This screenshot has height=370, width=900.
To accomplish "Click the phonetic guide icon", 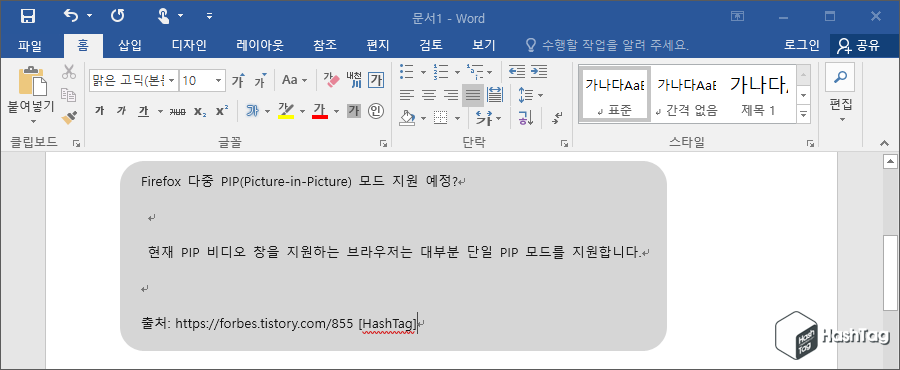I will coord(354,80).
